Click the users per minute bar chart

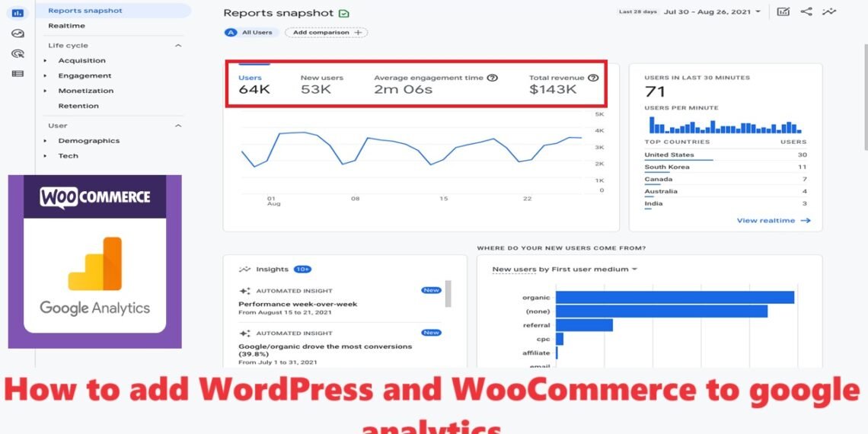tap(725, 125)
